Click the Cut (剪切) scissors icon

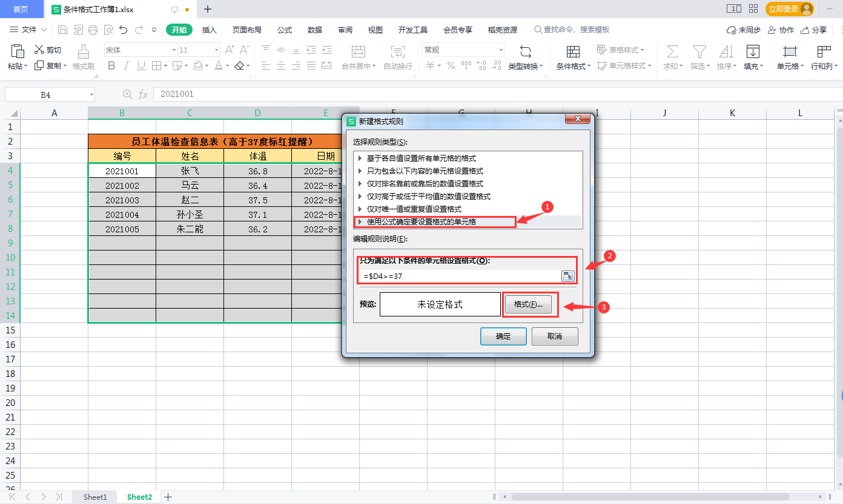(39, 50)
